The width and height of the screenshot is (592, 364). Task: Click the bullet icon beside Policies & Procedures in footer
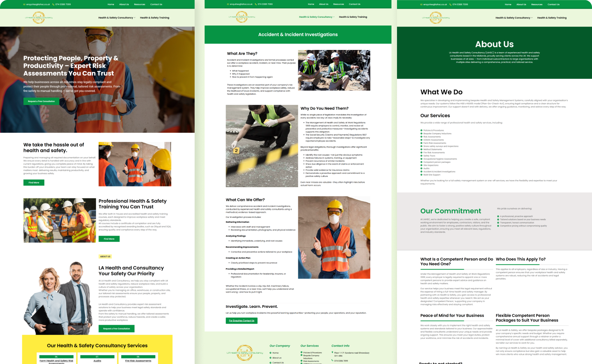click(302, 353)
